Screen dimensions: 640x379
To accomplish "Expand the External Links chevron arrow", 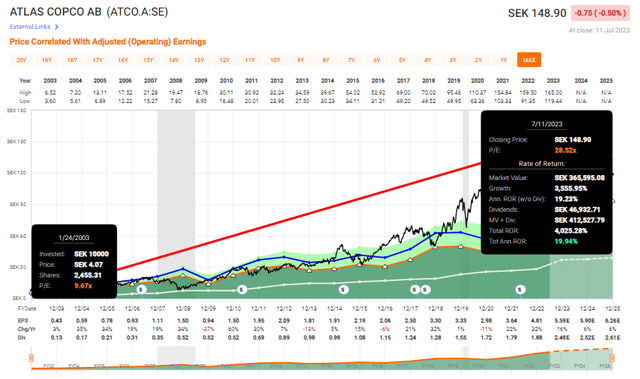I will coord(57,27).
